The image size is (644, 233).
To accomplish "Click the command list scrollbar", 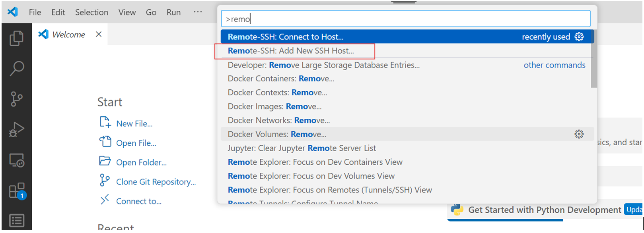I will (x=593, y=60).
